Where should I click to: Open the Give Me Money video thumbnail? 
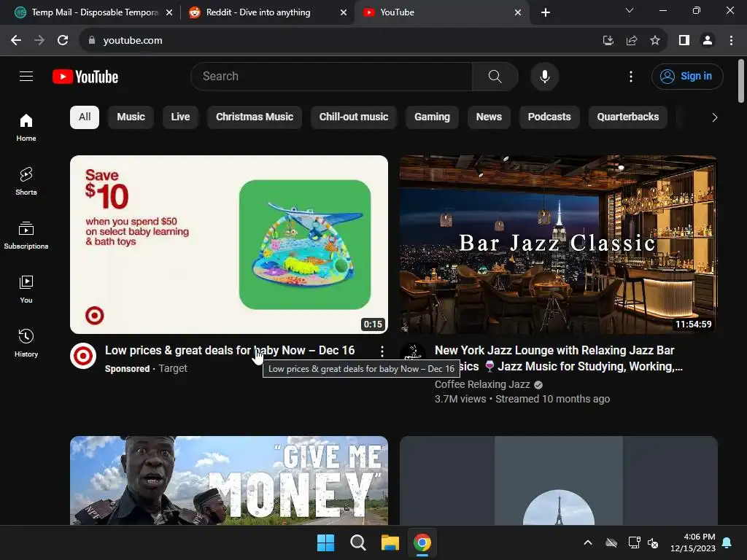coord(228,481)
